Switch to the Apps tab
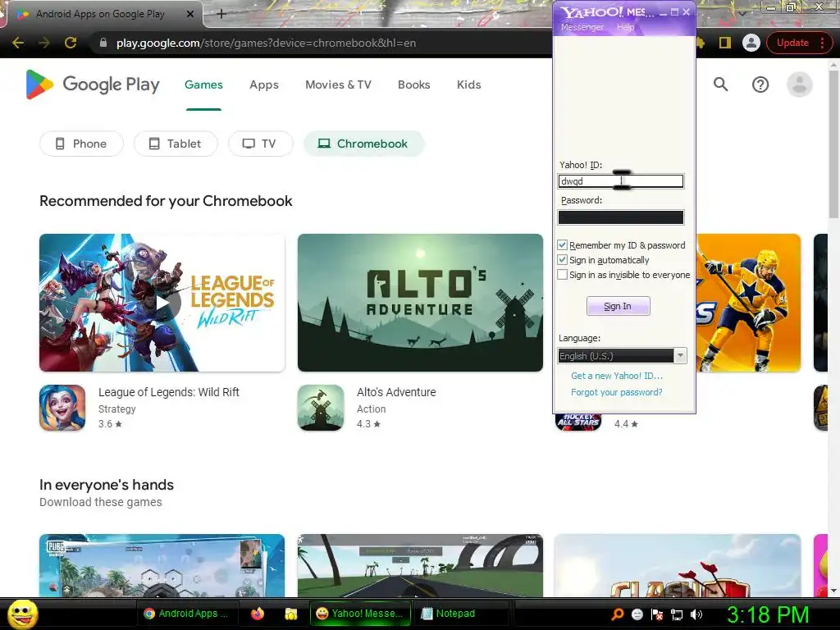The image size is (840, 630). coord(264,84)
